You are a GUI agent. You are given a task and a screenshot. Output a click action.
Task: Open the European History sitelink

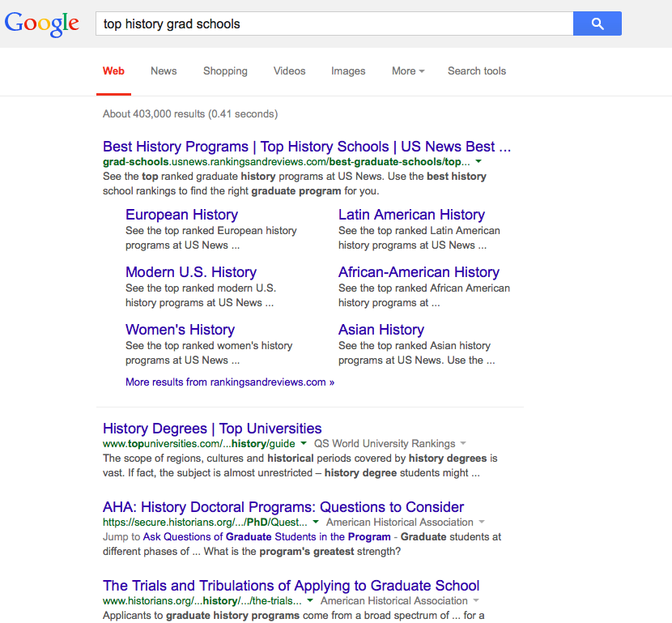[181, 215]
